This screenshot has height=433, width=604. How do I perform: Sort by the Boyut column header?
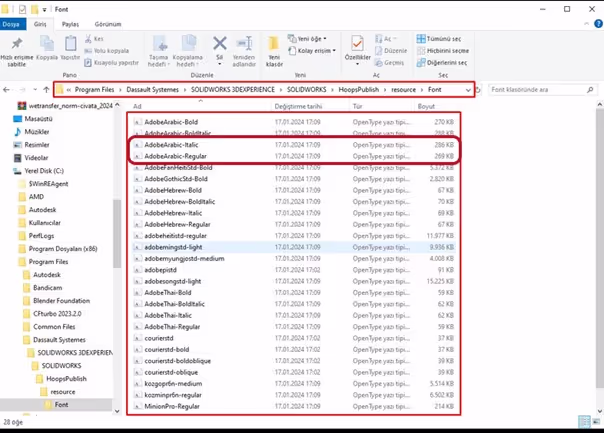click(426, 106)
